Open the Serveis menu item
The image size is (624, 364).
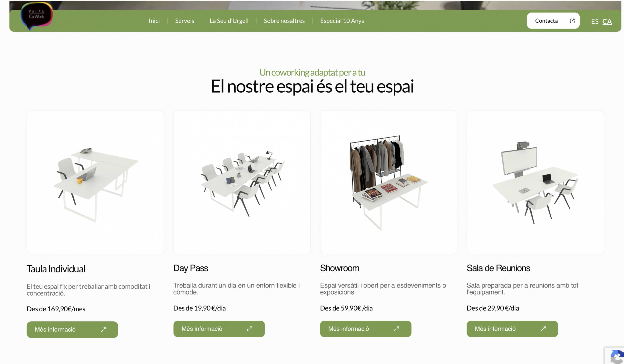pos(185,21)
